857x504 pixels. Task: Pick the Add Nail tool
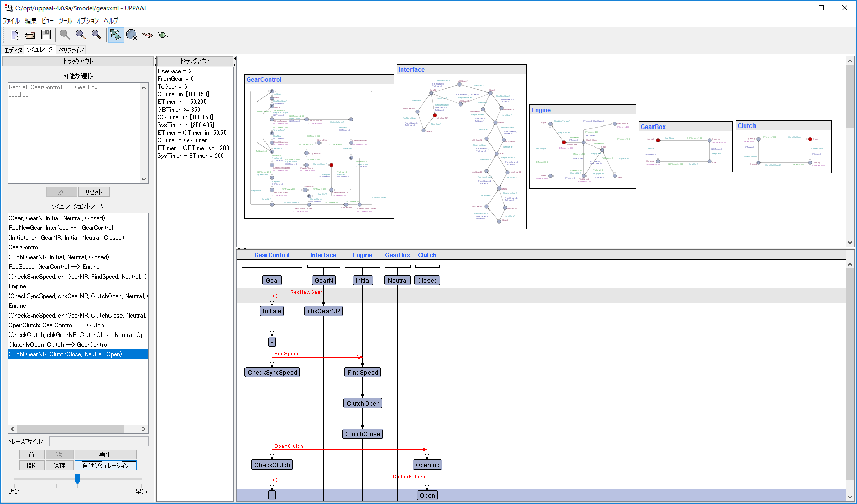pyautogui.click(x=162, y=35)
